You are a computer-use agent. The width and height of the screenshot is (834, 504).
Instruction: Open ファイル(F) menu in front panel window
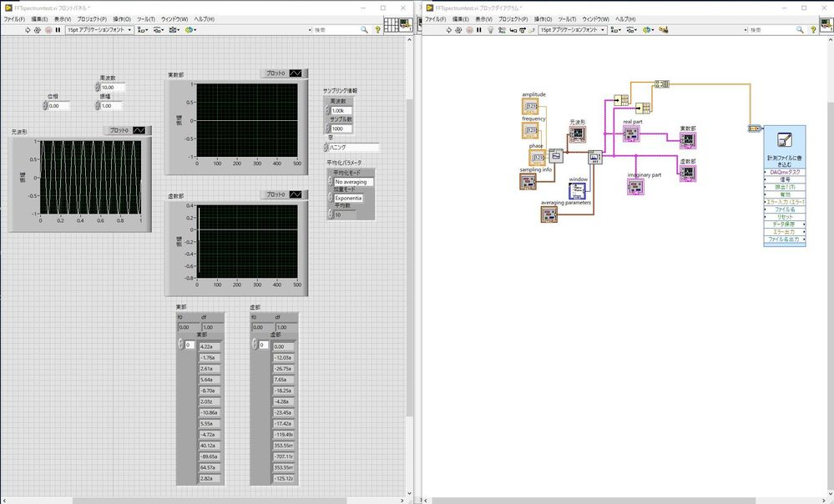point(14,19)
